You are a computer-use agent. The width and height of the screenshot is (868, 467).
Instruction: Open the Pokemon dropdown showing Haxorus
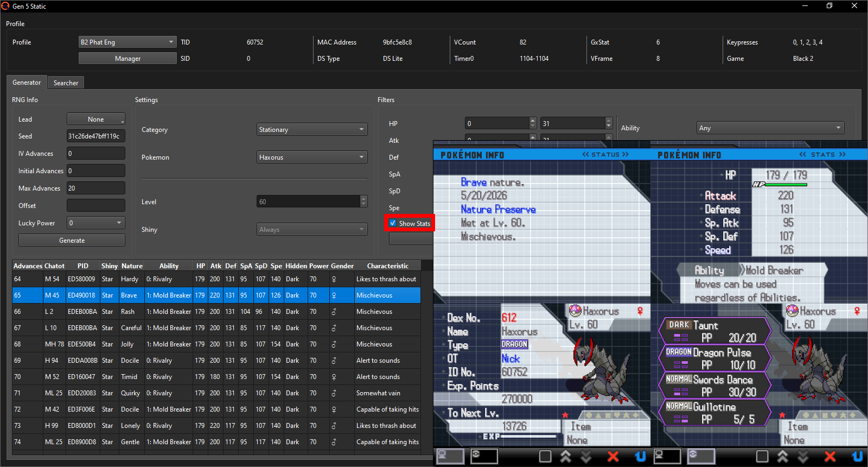(312, 157)
